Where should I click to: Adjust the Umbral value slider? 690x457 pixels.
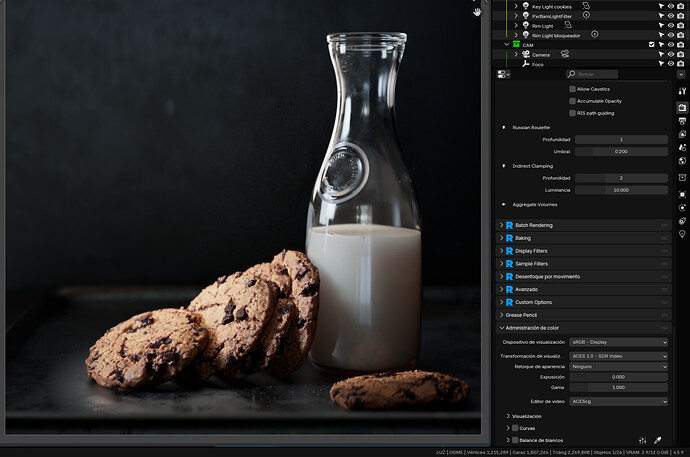pyautogui.click(x=621, y=151)
